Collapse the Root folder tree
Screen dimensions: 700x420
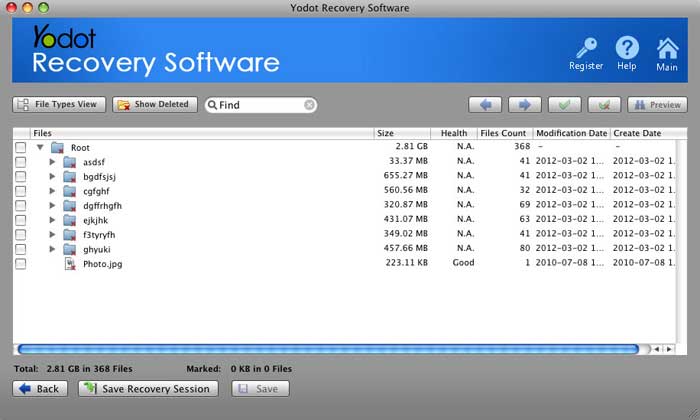point(40,148)
